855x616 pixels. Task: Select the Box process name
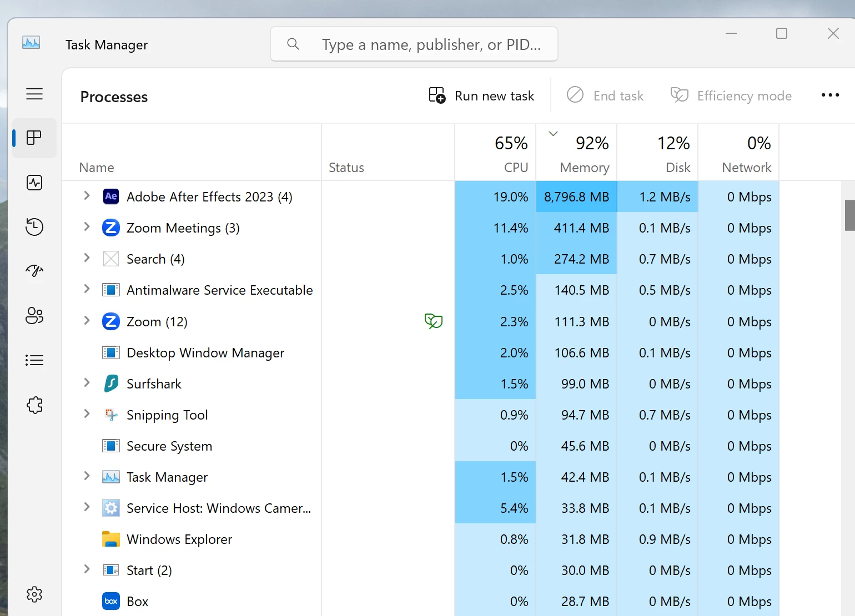coord(137,602)
